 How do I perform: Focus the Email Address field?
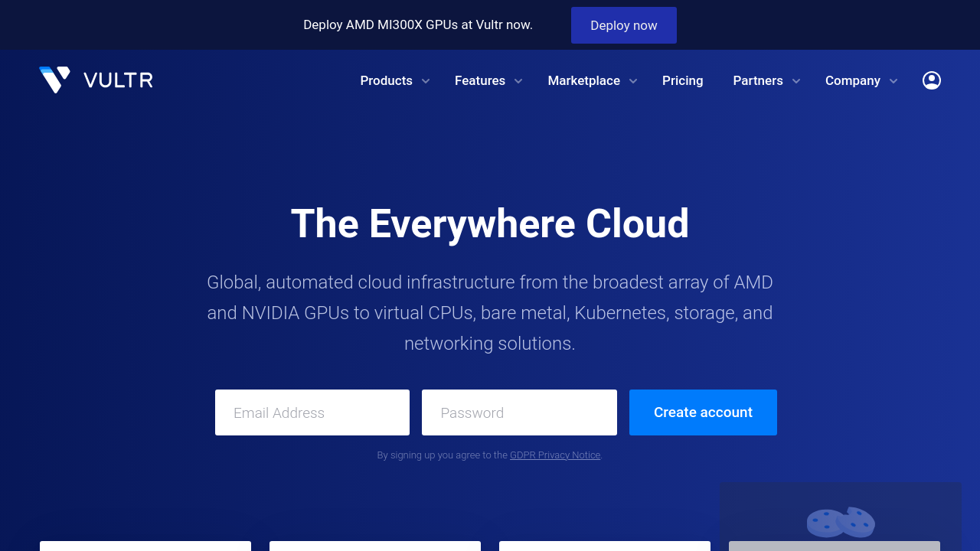pyautogui.click(x=312, y=412)
